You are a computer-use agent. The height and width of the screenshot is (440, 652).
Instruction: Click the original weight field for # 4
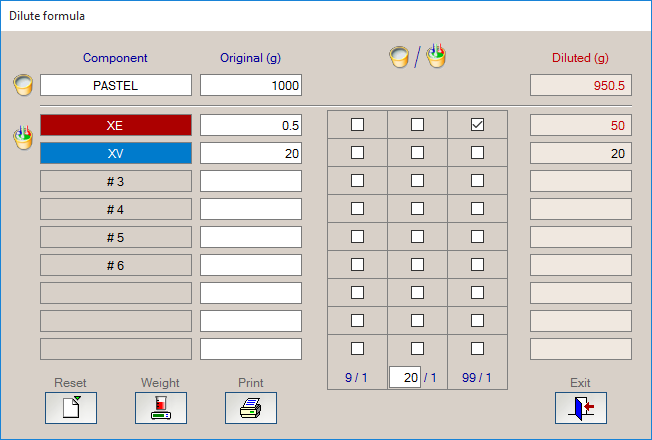[x=251, y=209]
